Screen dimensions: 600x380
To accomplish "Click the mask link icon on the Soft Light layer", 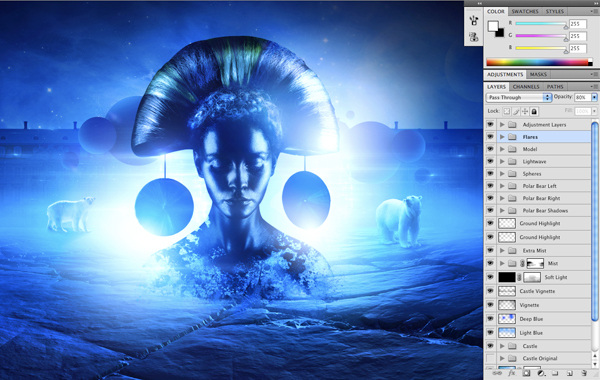I will click(x=519, y=277).
